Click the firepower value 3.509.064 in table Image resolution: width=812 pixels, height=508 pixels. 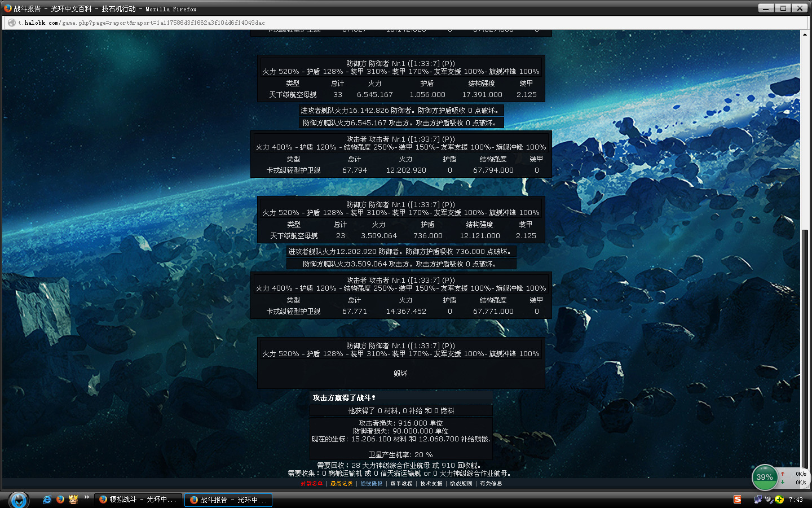click(379, 236)
